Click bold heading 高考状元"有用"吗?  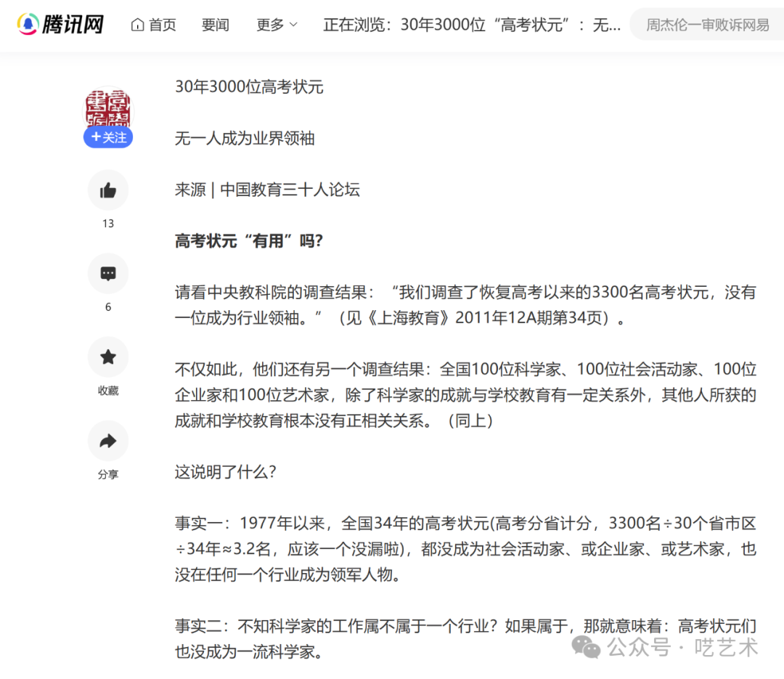(x=248, y=241)
